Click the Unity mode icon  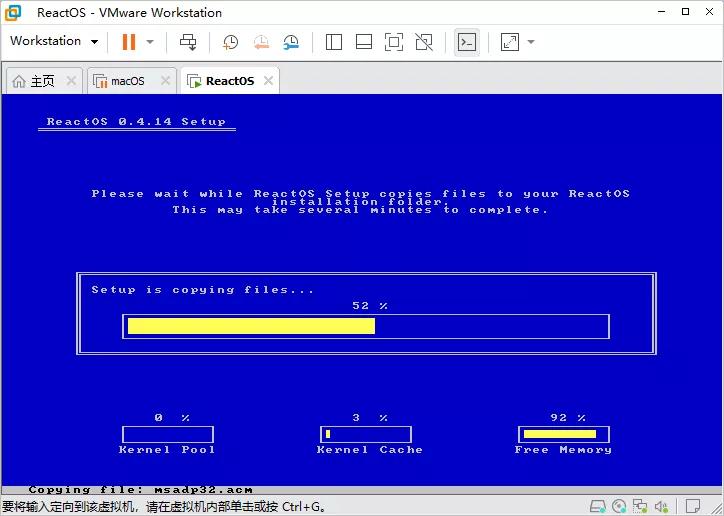[x=424, y=42]
